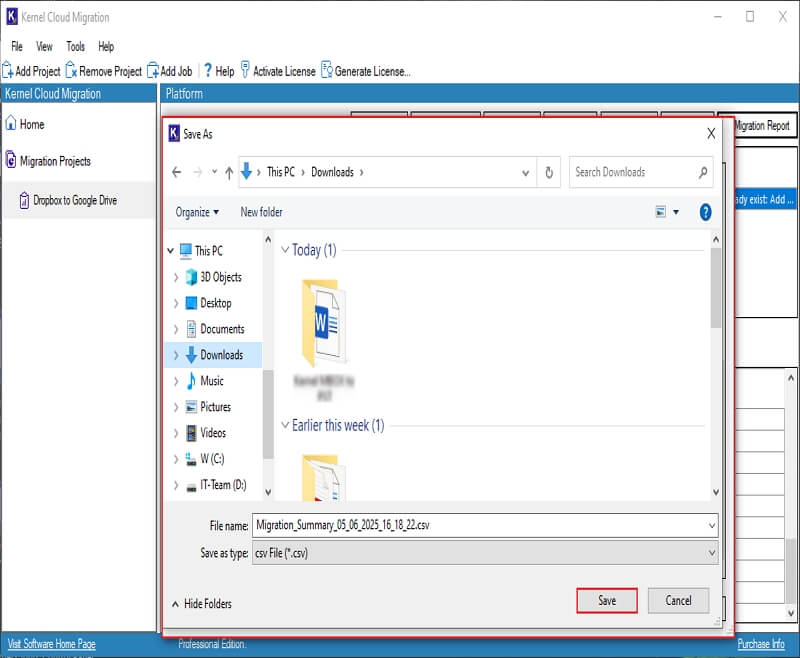Click the Remove Project toolbar icon
800x658 pixels.
coord(71,70)
